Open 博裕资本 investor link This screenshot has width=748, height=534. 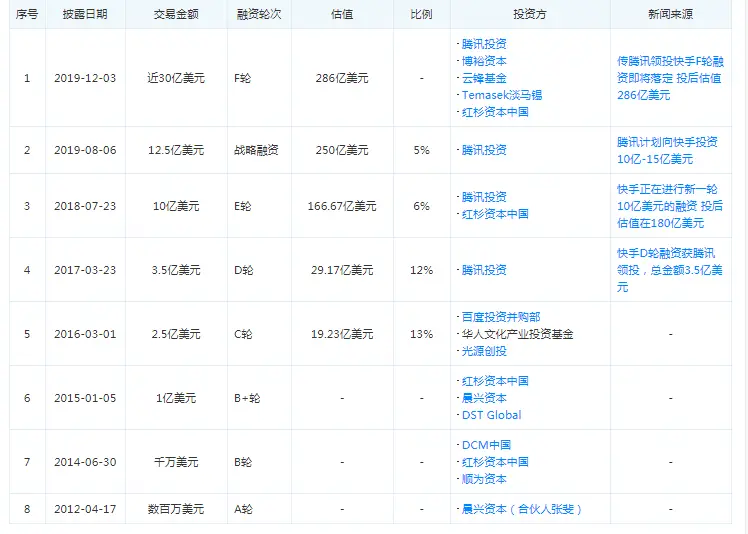[x=484, y=61]
